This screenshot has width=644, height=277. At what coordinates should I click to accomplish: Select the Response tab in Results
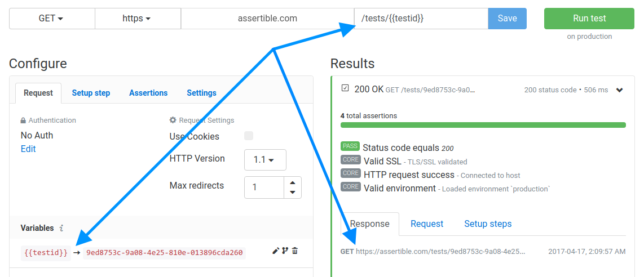pyautogui.click(x=369, y=224)
